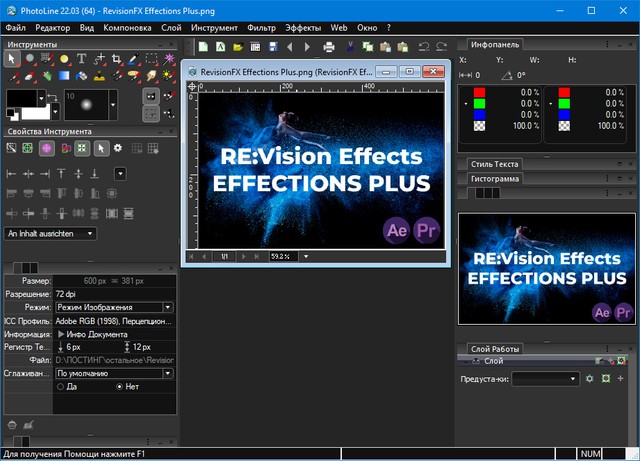Switch to the Стиль Текста tab
The width and height of the screenshot is (640, 461).
coord(494,164)
